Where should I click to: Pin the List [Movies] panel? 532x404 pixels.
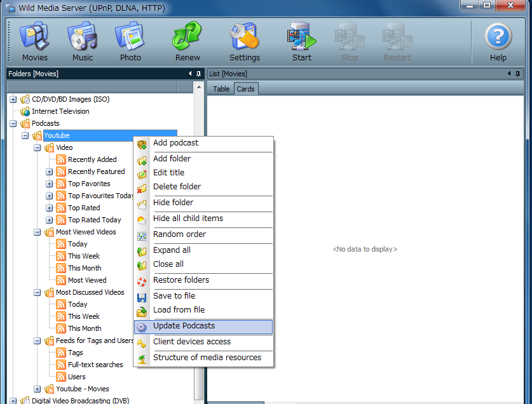[x=518, y=74]
